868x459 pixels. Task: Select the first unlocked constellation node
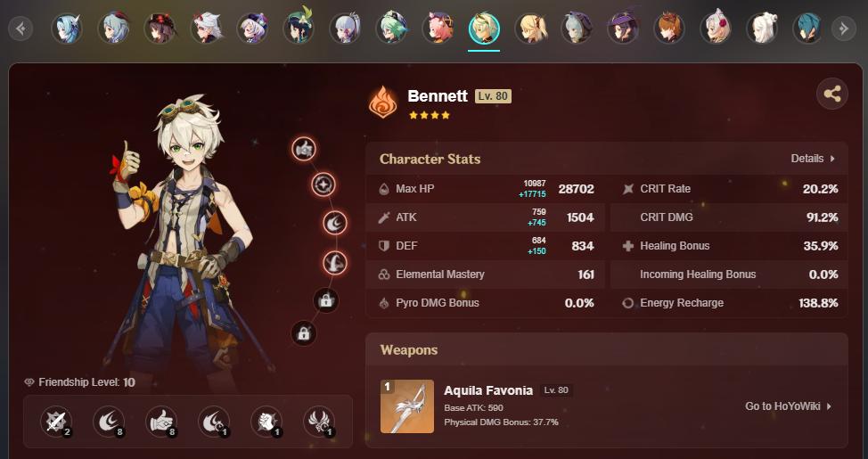304,149
